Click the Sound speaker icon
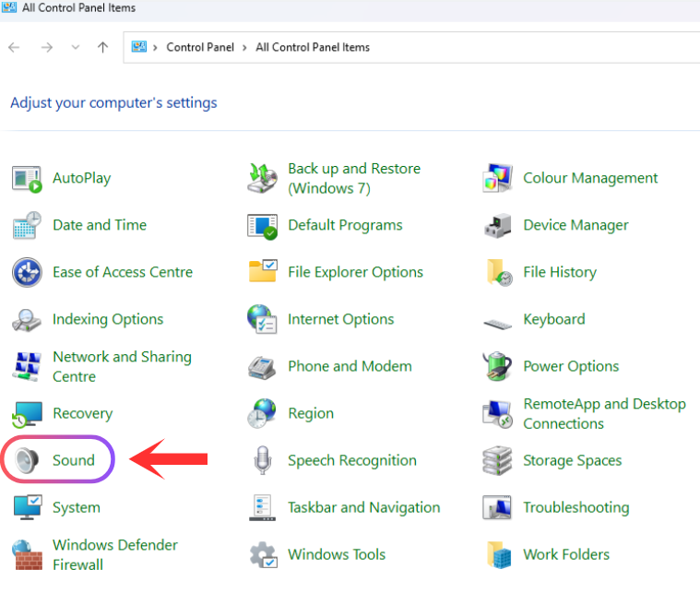The height and width of the screenshot is (605, 700). [x=27, y=460]
